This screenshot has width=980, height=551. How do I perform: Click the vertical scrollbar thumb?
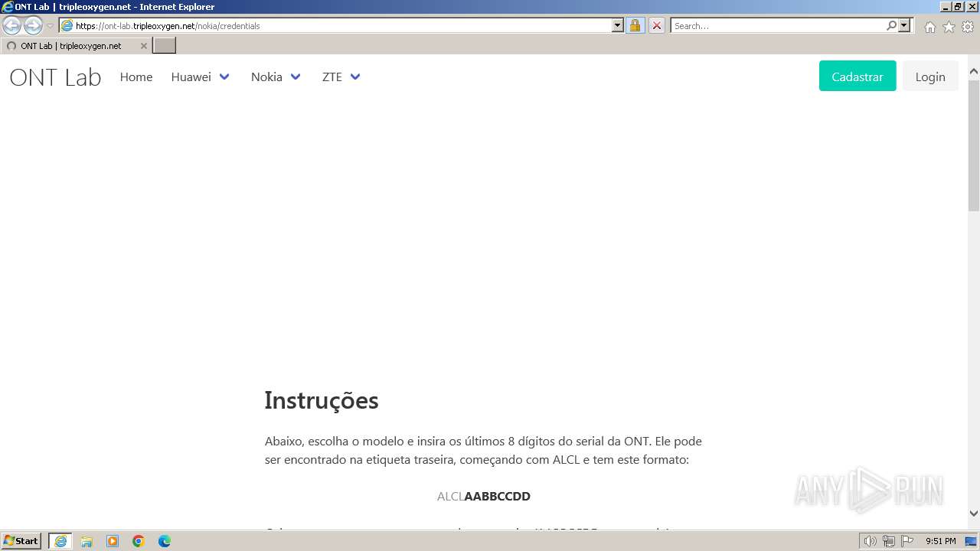(974, 145)
